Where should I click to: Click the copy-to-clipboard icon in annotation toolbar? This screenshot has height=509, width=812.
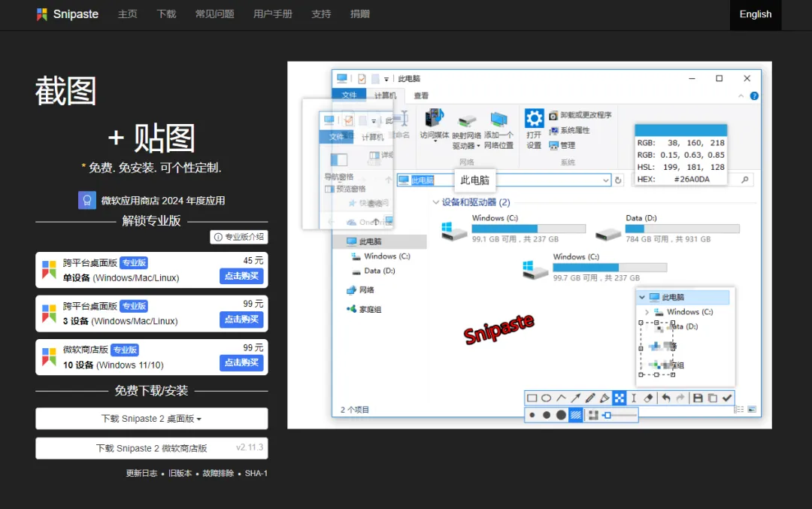point(713,398)
